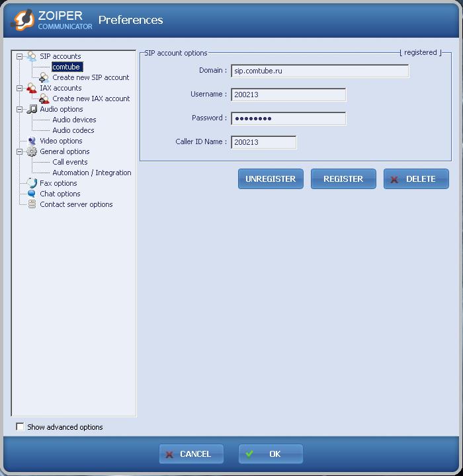Collapse the IAX accounts tree node
Viewport: 463px width, 476px height.
click(19, 89)
